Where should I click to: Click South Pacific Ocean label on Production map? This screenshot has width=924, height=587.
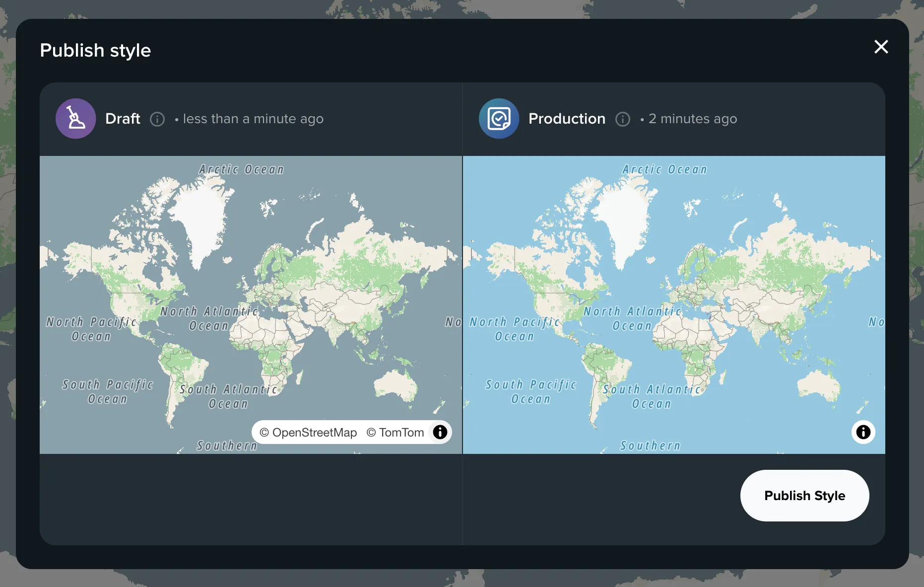(x=531, y=392)
